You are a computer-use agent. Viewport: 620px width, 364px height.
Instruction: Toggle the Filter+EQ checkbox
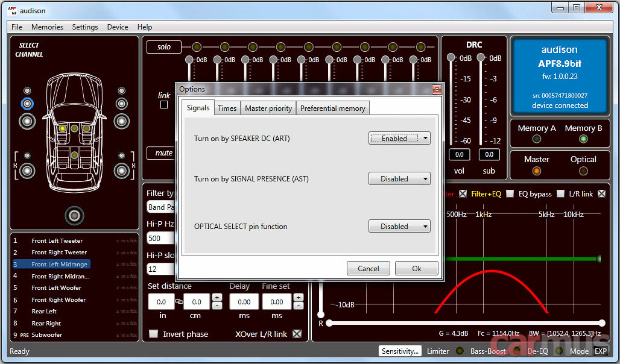pos(510,193)
